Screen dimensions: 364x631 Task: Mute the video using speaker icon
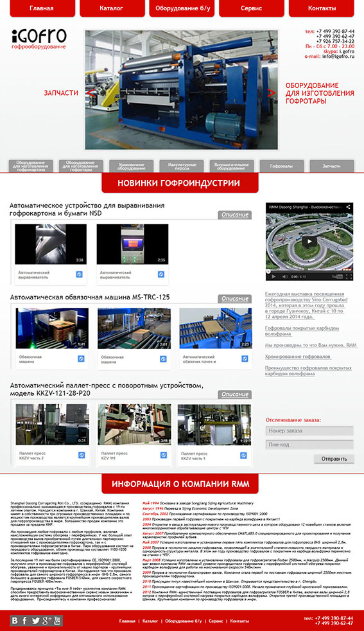click(x=285, y=276)
